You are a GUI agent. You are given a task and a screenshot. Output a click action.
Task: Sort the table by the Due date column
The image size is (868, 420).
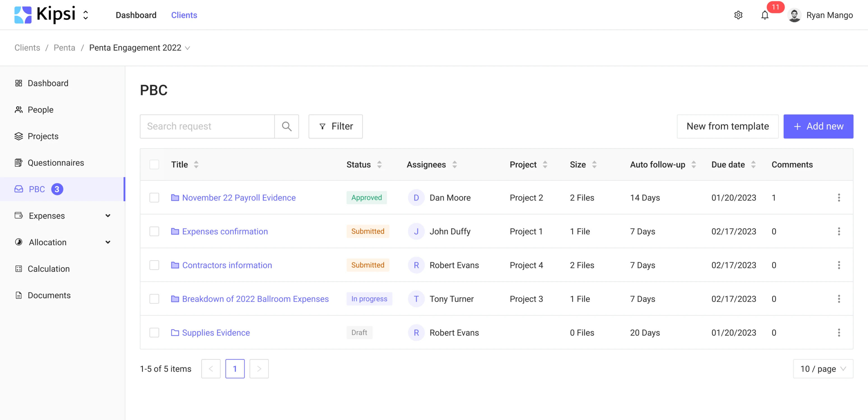(753, 164)
